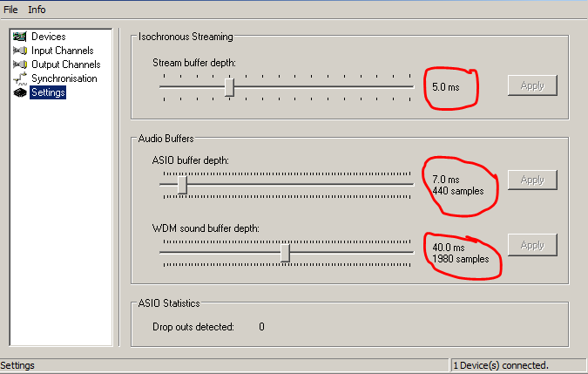Click the Input Channels speaker icon
The width and height of the screenshot is (588, 374).
coord(19,51)
